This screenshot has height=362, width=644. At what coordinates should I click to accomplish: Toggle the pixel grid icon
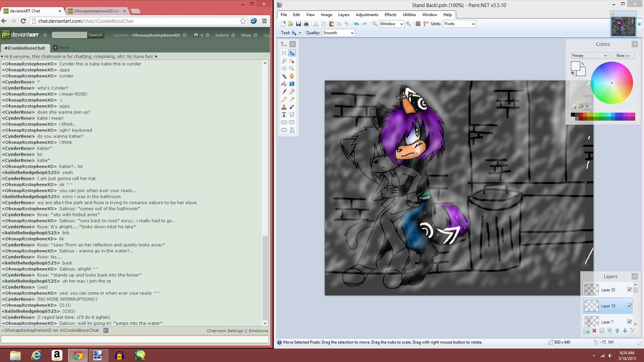tap(418, 24)
